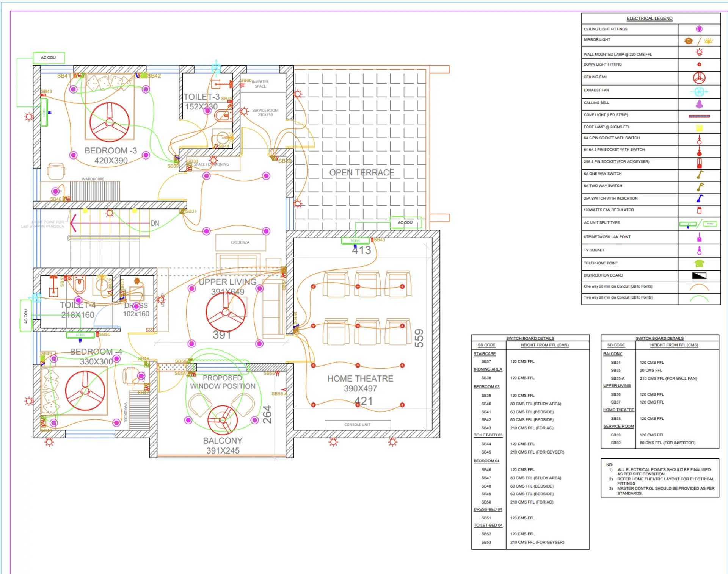This screenshot has width=728, height=574.
Task: Click the ceiling fan icon in the legend
Action: click(699, 77)
